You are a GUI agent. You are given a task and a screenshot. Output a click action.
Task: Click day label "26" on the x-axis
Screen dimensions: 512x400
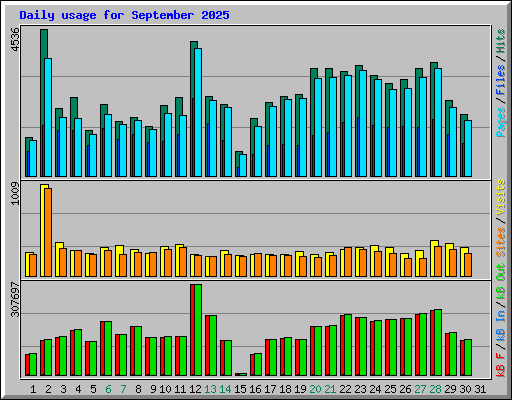(x=405, y=389)
